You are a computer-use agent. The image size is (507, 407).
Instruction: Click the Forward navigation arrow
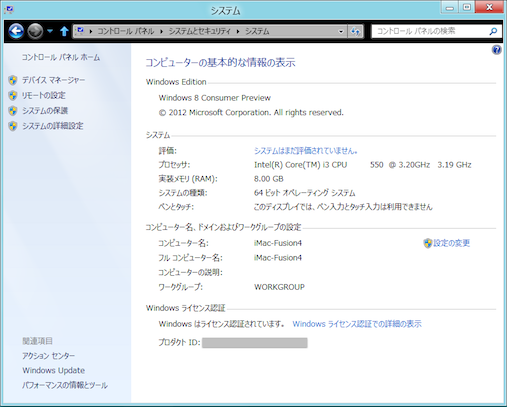[x=35, y=31]
